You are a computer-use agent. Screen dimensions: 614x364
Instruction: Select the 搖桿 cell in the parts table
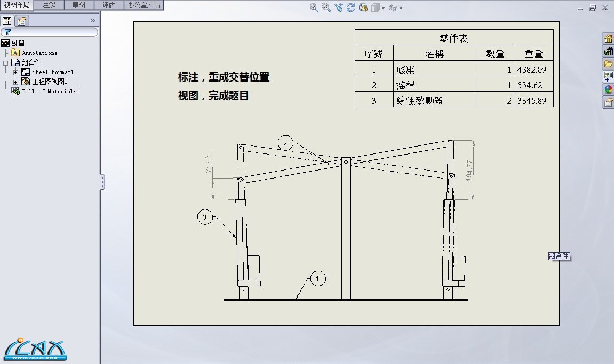tap(434, 85)
